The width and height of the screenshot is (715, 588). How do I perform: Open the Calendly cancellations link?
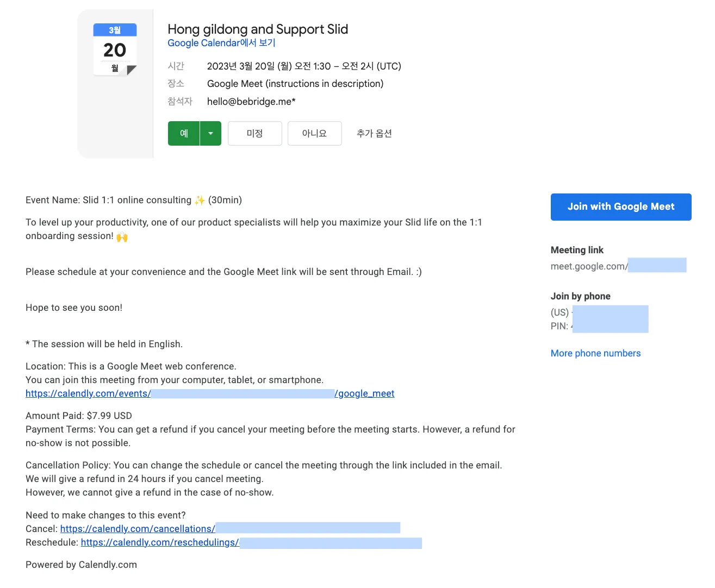click(x=230, y=529)
